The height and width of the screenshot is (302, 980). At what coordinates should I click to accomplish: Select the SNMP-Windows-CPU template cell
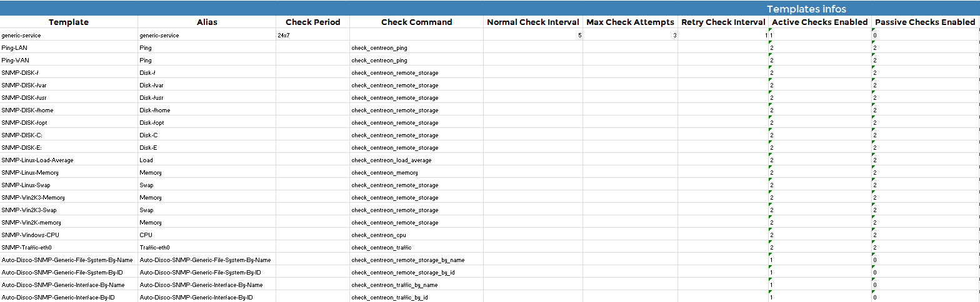(69, 235)
